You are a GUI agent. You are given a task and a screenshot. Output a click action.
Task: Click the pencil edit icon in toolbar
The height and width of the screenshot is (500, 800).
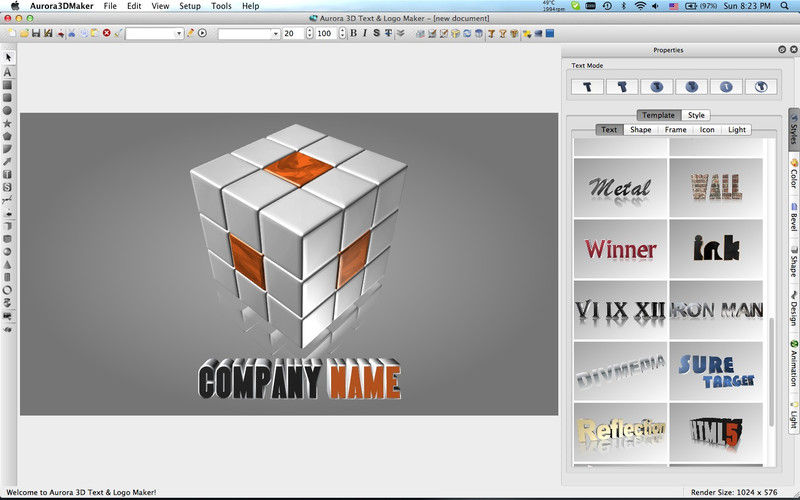pos(190,33)
